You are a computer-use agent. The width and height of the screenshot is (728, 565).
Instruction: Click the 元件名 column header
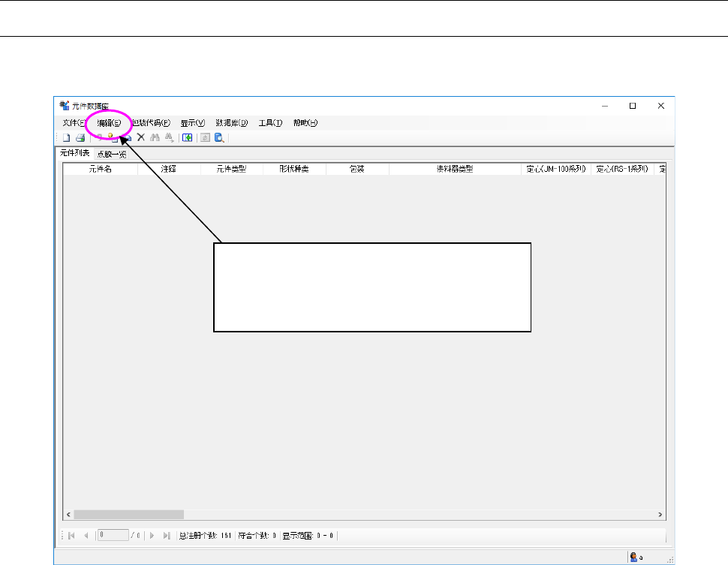pyautogui.click(x=101, y=169)
